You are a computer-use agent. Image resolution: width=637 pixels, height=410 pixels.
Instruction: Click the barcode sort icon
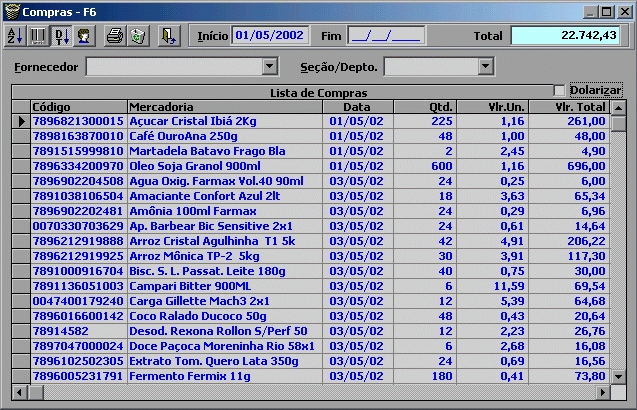point(38,36)
